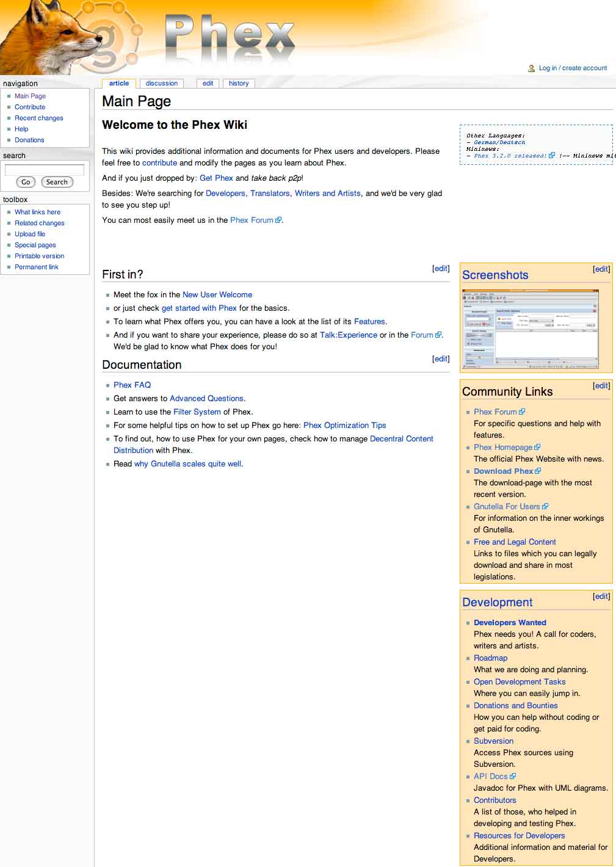Open the New User Welcome page
Image resolution: width=616 pixels, height=867 pixels.
pos(217,295)
